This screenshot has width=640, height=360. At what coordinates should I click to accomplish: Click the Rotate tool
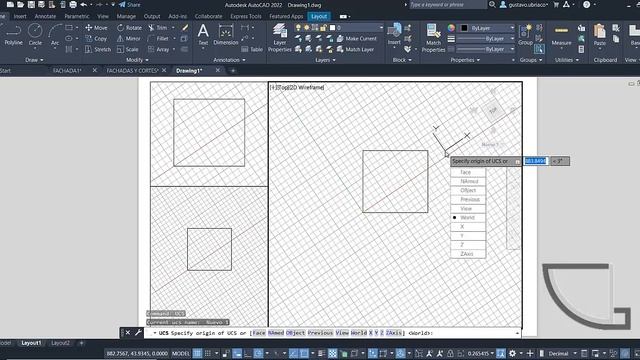coord(129,28)
